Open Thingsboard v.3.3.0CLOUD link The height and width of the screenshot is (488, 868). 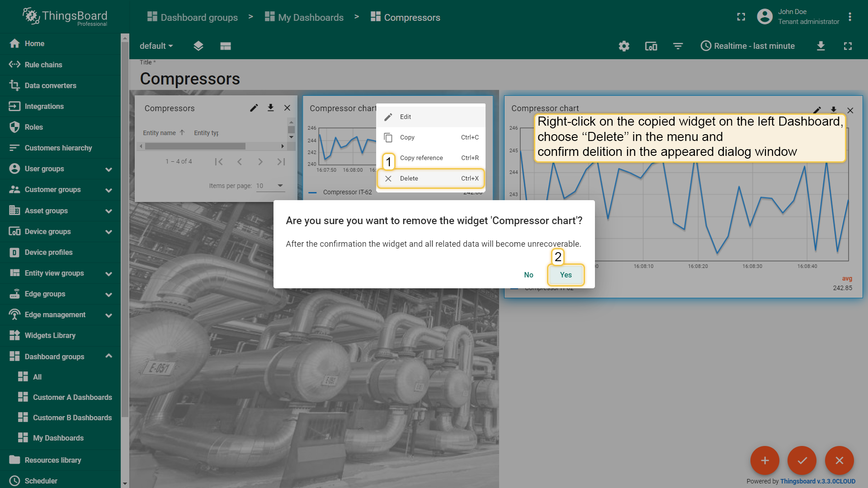pyautogui.click(x=817, y=481)
